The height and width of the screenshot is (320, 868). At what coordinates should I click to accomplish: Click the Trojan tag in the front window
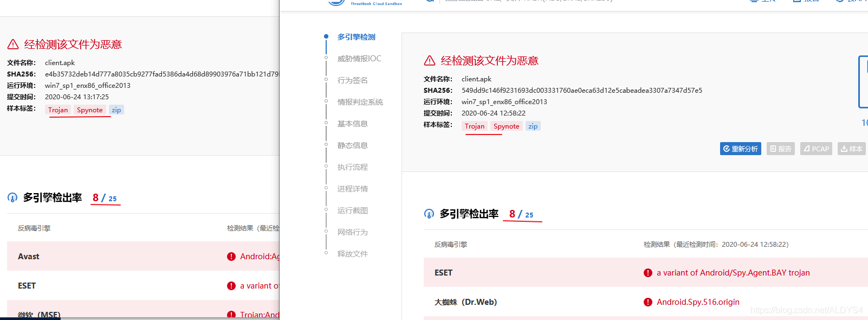point(475,126)
